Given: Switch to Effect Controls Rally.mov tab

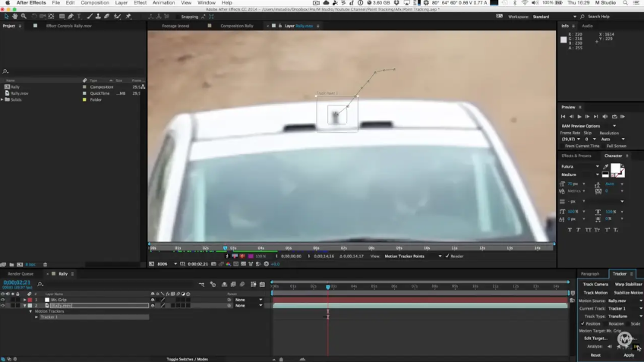Looking at the screenshot, I should click(68, 26).
